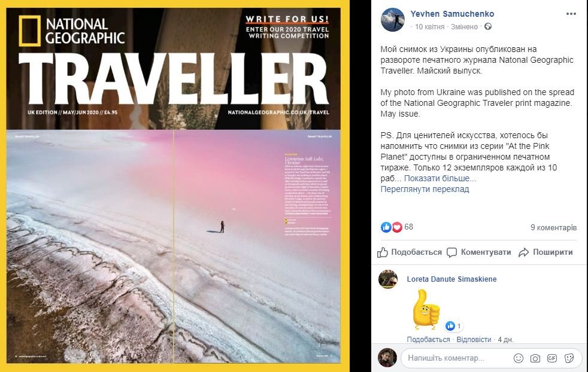The width and height of the screenshot is (588, 372).
Task: Reply to the comment with Відповісти
Action: (474, 340)
